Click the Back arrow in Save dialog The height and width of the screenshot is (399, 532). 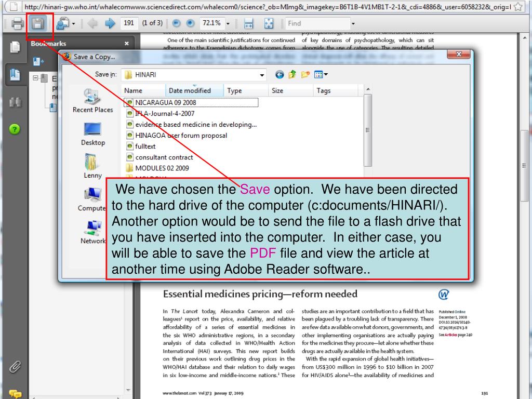tap(279, 75)
